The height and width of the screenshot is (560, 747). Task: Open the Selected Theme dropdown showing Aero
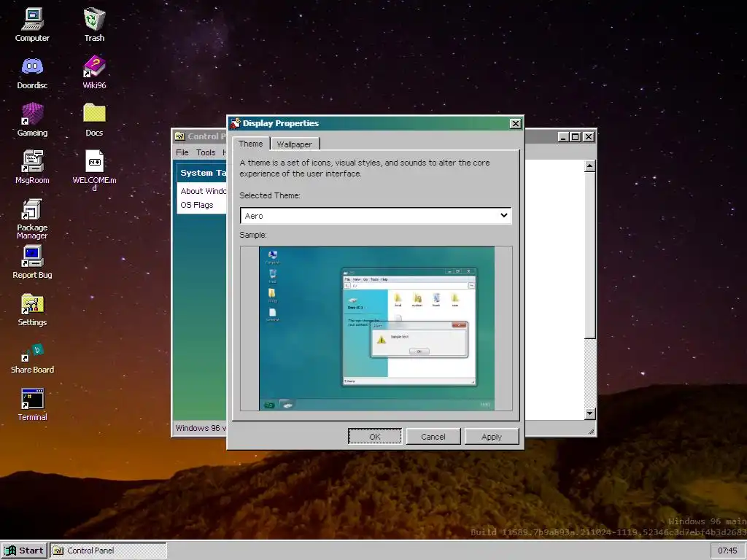pyautogui.click(x=376, y=216)
